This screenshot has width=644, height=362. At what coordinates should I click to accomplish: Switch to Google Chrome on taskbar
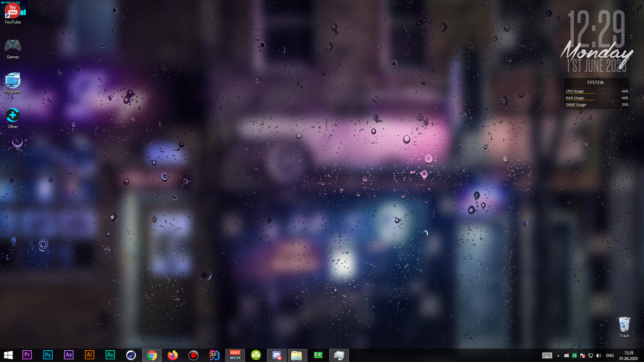pyautogui.click(x=152, y=355)
